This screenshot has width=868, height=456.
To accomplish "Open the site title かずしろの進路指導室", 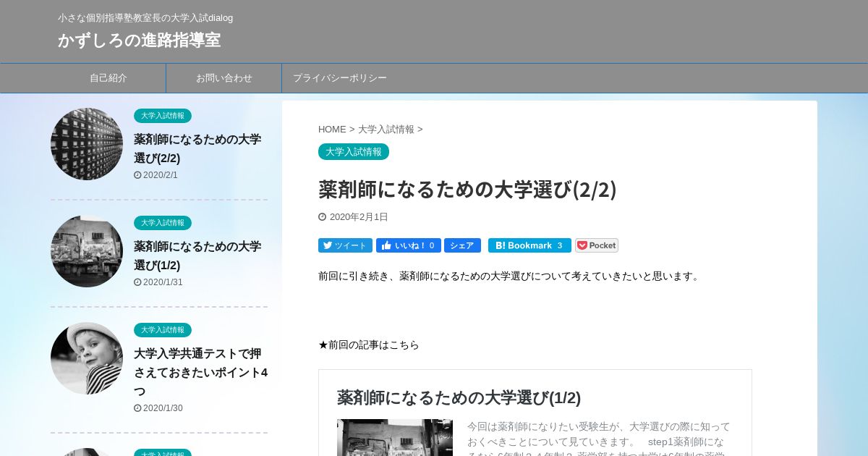I will pos(139,40).
